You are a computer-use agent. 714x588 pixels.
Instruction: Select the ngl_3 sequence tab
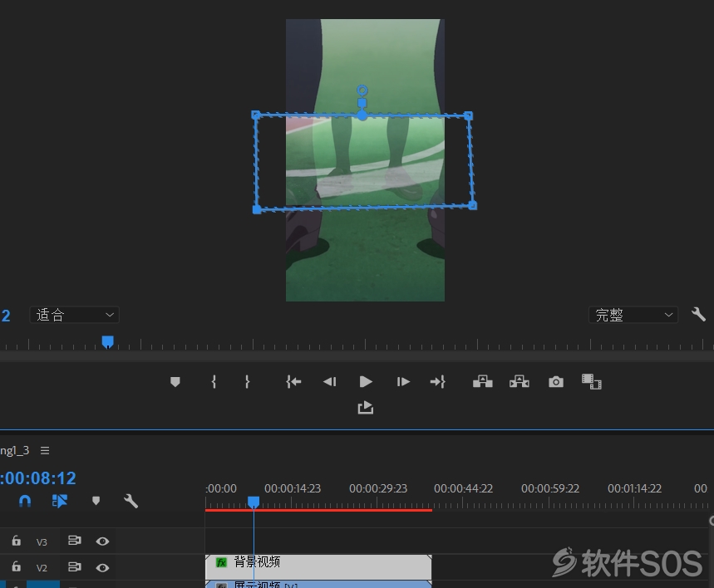pos(15,451)
